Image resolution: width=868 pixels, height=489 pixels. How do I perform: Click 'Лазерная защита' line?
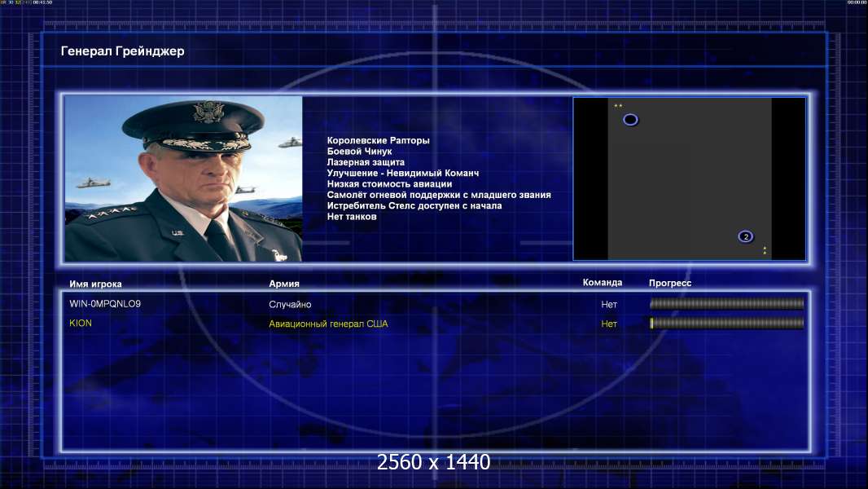coord(366,162)
